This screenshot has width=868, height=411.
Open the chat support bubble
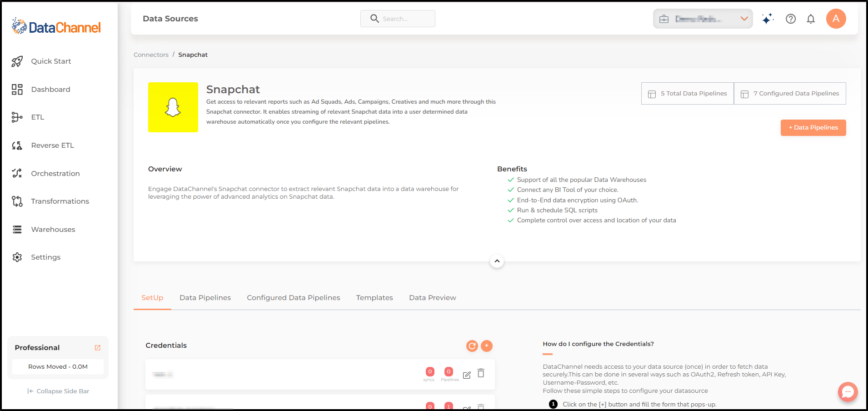click(x=848, y=391)
